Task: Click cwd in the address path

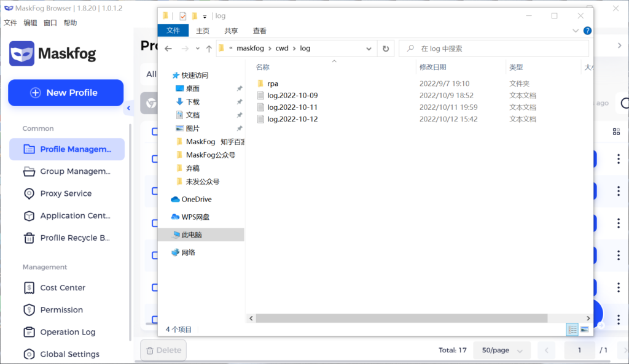Action: pyautogui.click(x=281, y=48)
